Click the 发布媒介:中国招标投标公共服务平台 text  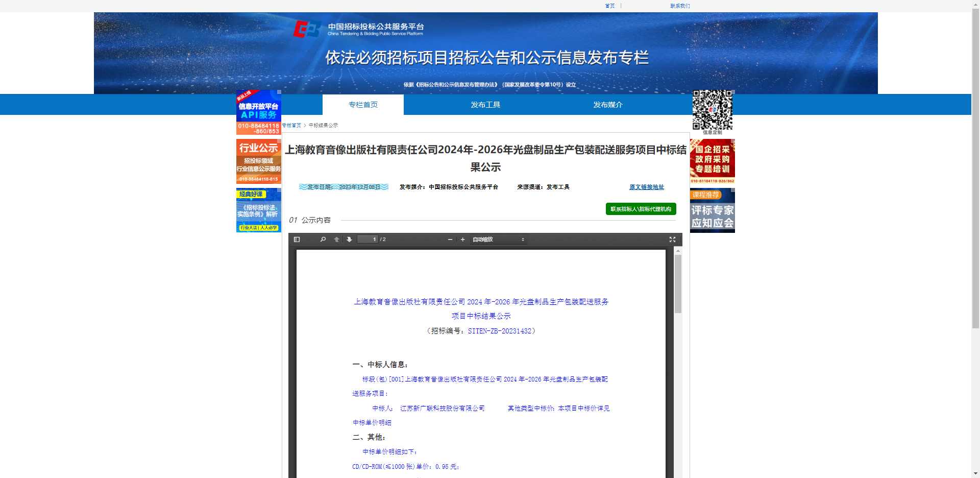[x=449, y=187]
